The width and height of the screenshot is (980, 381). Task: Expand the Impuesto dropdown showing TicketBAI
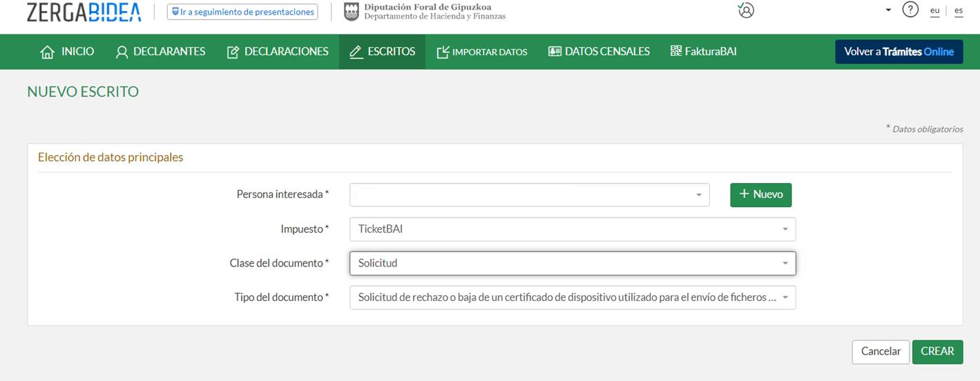572,229
